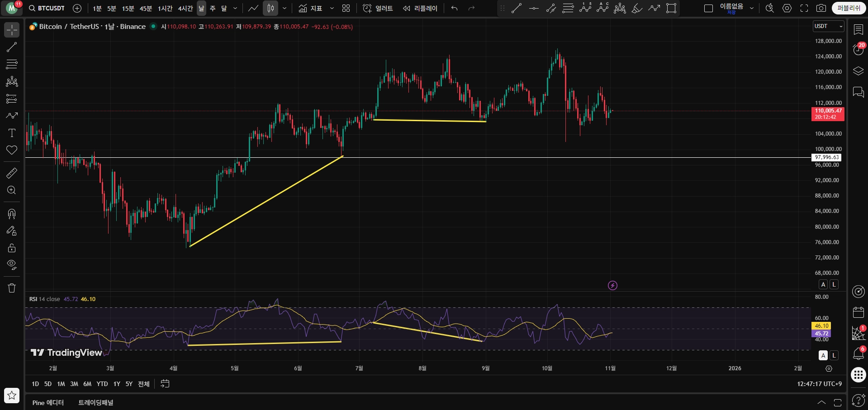Open the USDT currency dropdown
Screen dimensions: 868x410
tap(828, 26)
